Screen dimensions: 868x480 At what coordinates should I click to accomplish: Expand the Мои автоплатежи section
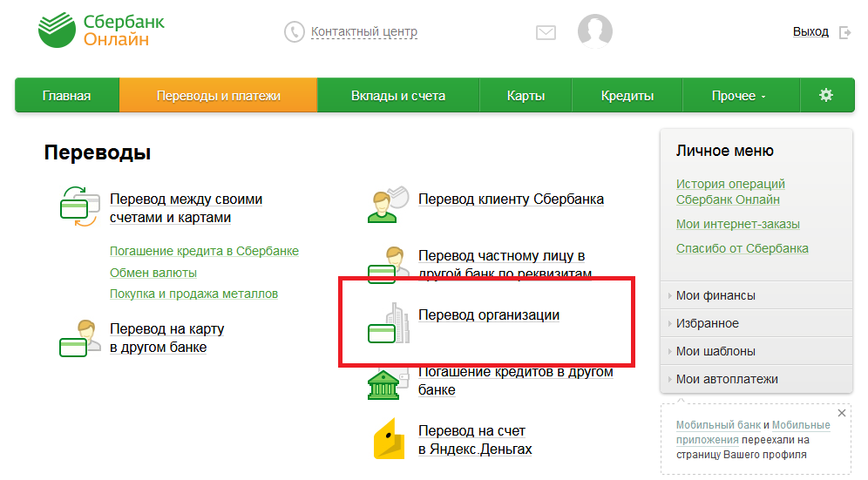[x=756, y=379]
